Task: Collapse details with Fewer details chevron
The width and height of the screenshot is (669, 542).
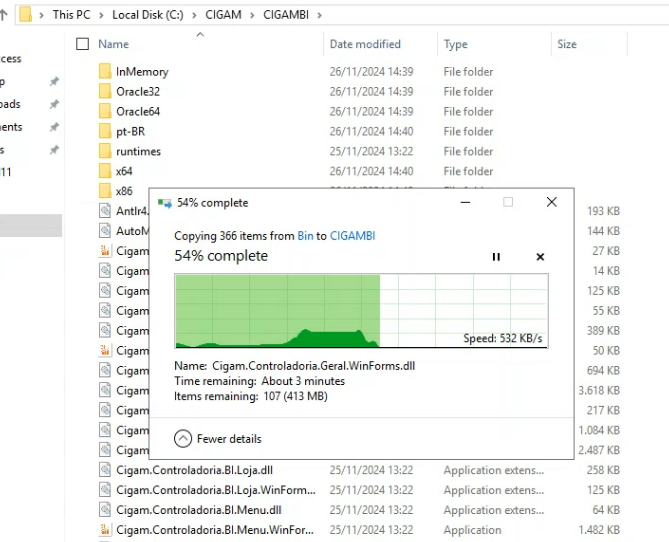Action: click(183, 438)
